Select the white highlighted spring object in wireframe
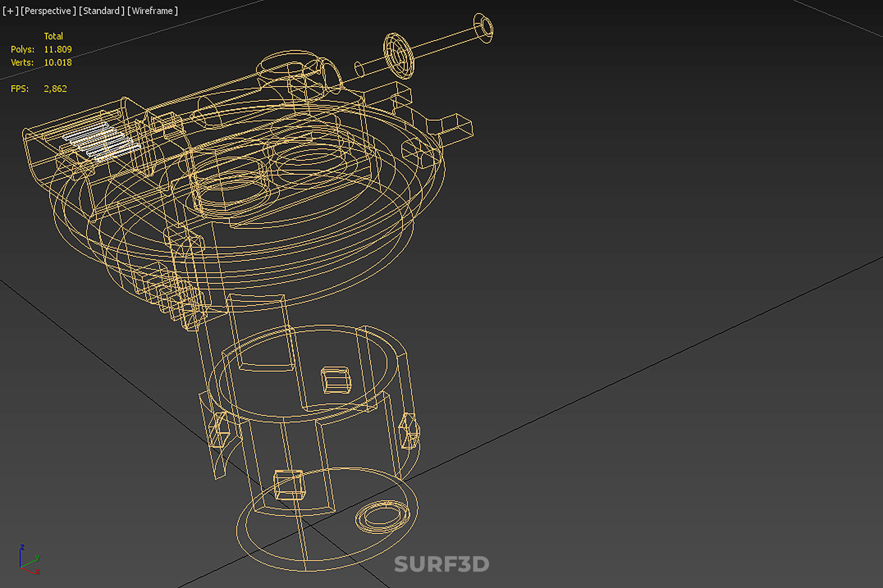The height and width of the screenshot is (588, 883). click(101, 142)
